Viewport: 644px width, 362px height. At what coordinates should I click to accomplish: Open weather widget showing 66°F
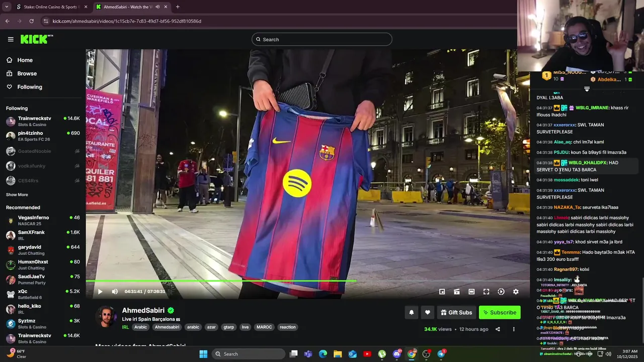17,354
